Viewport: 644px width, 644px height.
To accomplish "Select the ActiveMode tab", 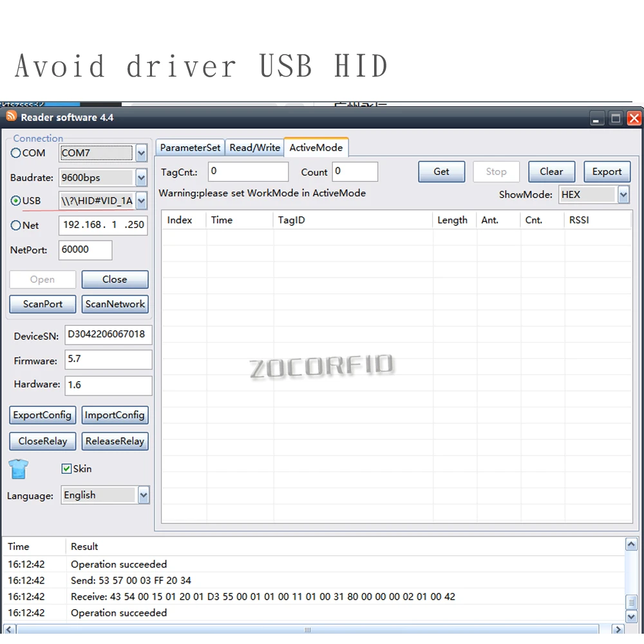I will [316, 147].
